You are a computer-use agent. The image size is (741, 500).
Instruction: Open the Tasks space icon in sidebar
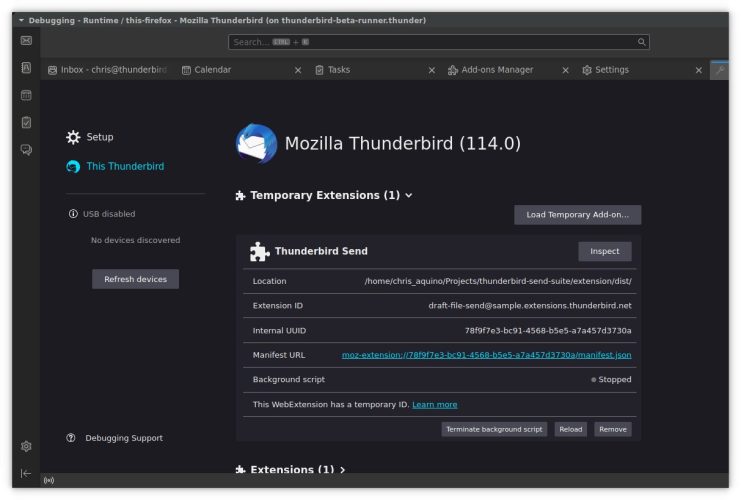[26, 123]
